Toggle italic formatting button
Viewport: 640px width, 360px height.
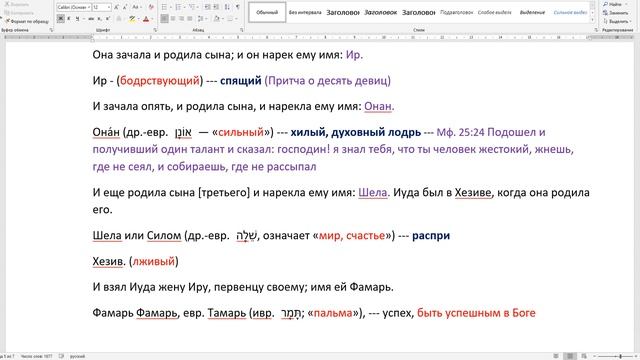pyautogui.click(x=69, y=18)
